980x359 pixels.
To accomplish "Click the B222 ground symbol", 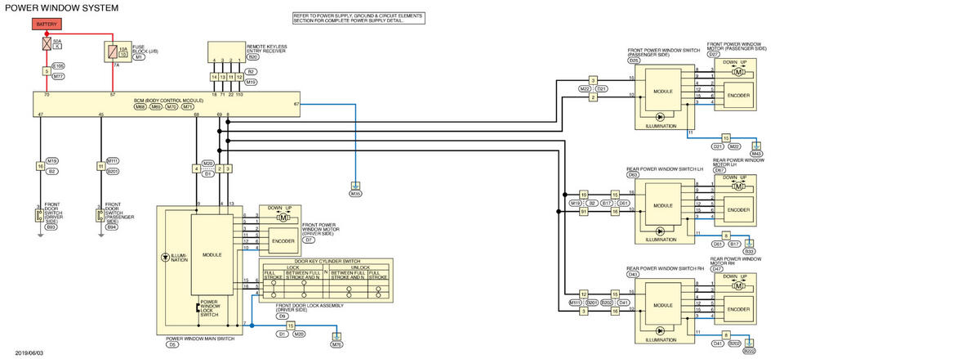I will point(749,342).
